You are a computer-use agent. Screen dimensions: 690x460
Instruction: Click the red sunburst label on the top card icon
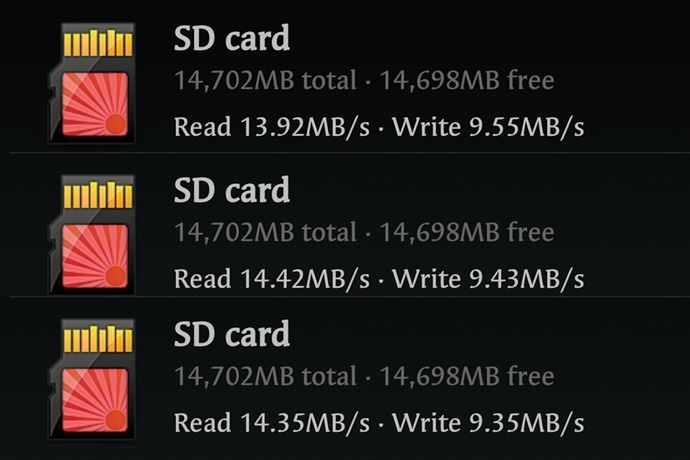point(95,104)
